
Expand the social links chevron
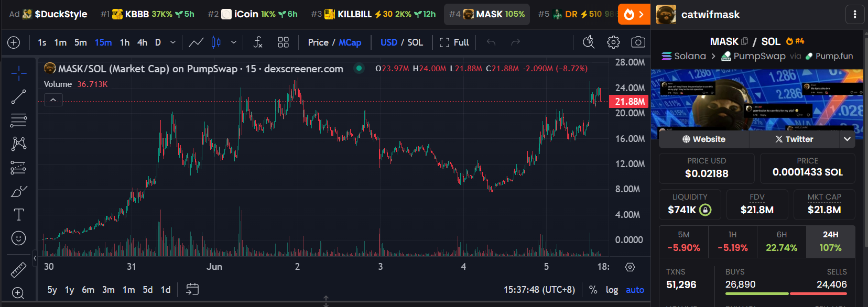coord(847,139)
